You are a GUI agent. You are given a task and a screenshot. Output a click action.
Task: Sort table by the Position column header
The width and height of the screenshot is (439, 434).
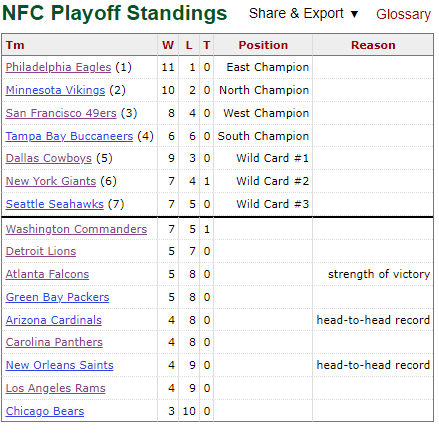coord(263,45)
